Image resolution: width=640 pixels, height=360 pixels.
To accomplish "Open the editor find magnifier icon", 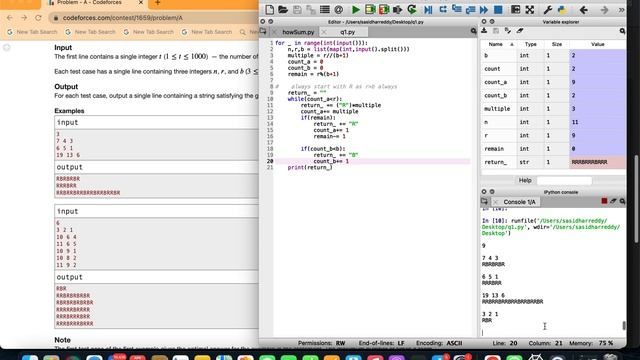I will (473, 31).
